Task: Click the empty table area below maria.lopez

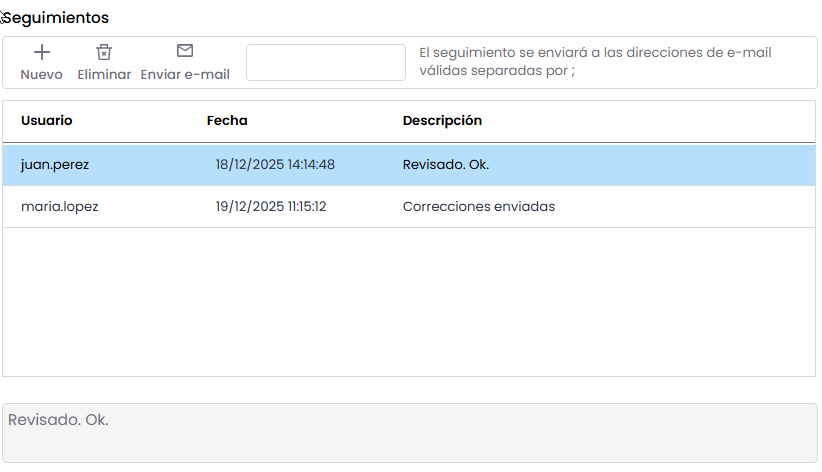Action: point(410,300)
